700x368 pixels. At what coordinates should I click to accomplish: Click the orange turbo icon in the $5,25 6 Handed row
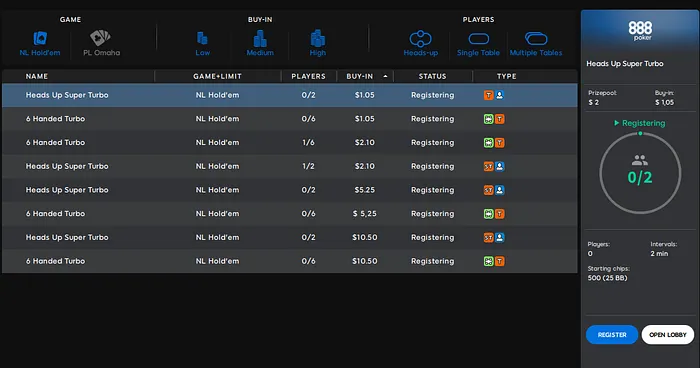[x=500, y=214]
